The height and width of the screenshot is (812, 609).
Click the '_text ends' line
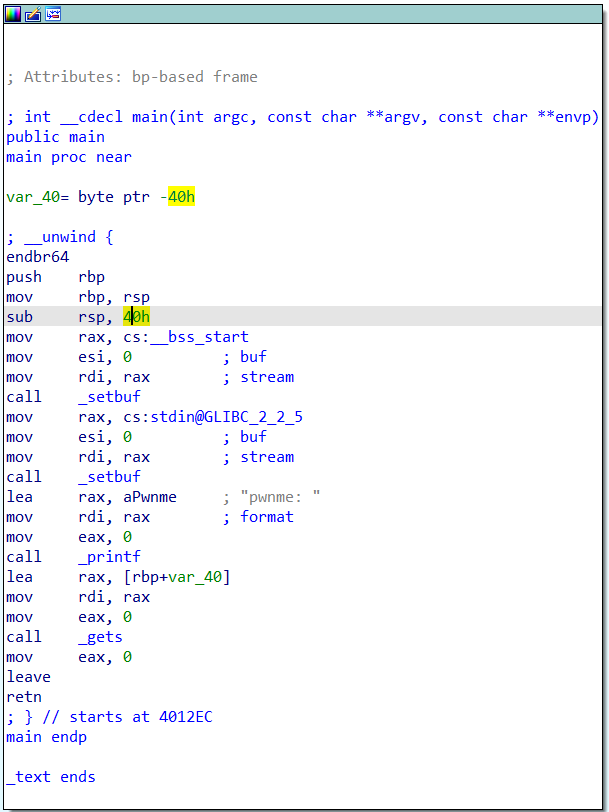point(51,777)
